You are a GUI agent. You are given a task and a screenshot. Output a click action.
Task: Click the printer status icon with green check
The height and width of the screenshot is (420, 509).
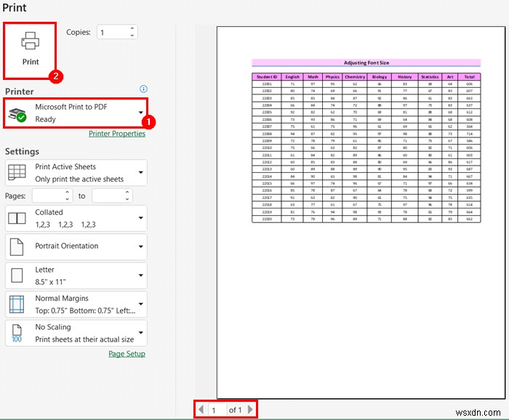(x=17, y=115)
